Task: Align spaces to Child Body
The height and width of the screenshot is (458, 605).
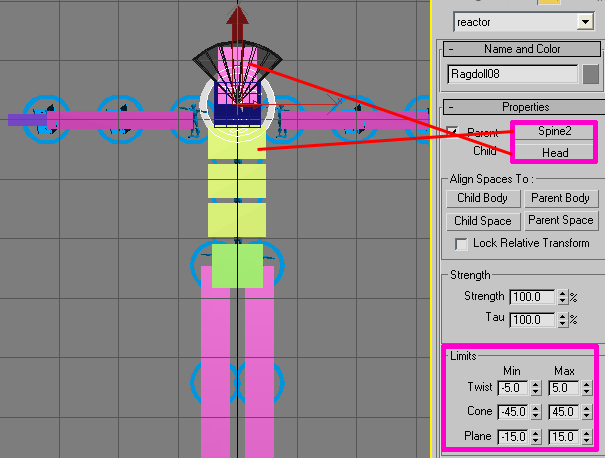Action: coord(483,198)
